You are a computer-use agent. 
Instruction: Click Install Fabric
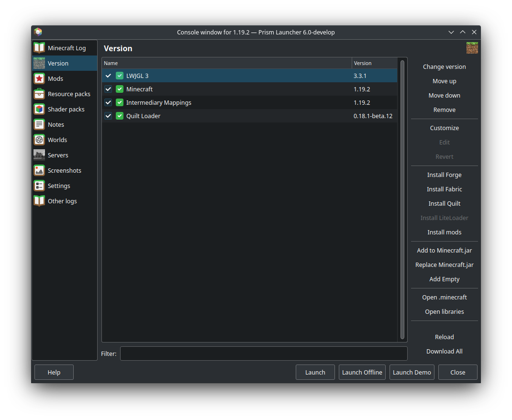click(444, 189)
